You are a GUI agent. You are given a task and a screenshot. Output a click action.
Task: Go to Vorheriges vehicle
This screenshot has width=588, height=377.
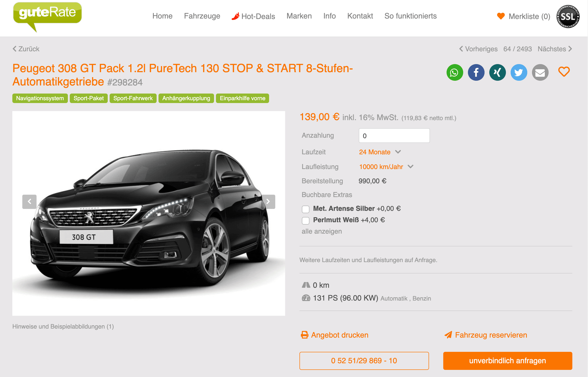tap(478, 49)
